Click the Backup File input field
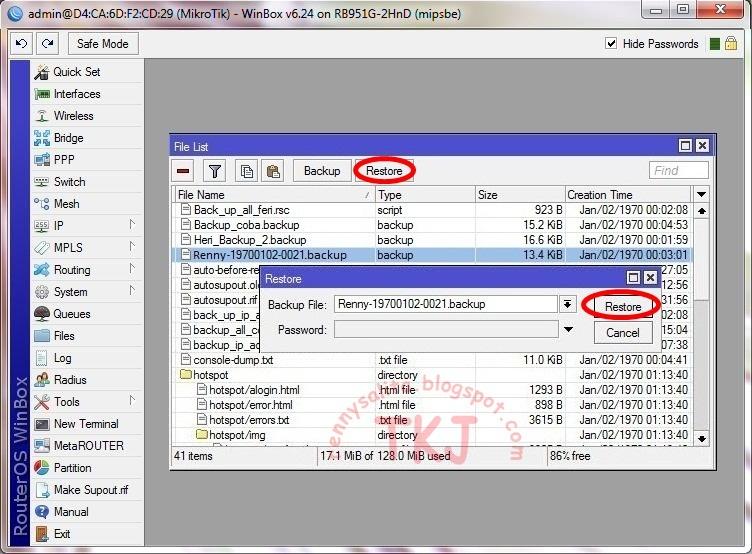Screen dimensions: 752x554 coord(446,304)
